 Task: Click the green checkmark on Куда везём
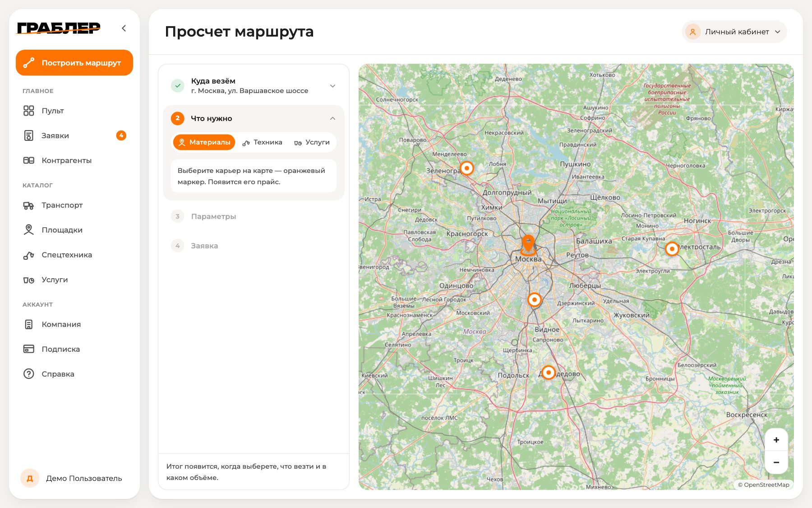(x=178, y=86)
